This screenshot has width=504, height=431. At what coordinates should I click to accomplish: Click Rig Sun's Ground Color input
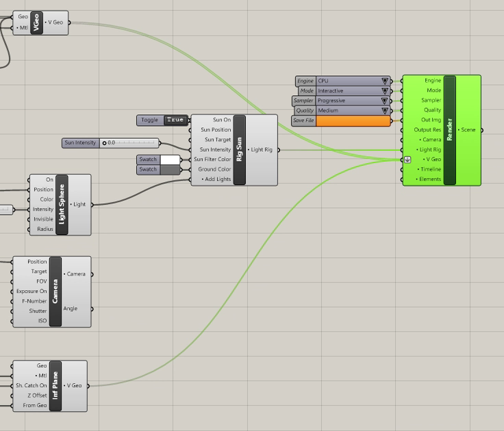(x=214, y=169)
